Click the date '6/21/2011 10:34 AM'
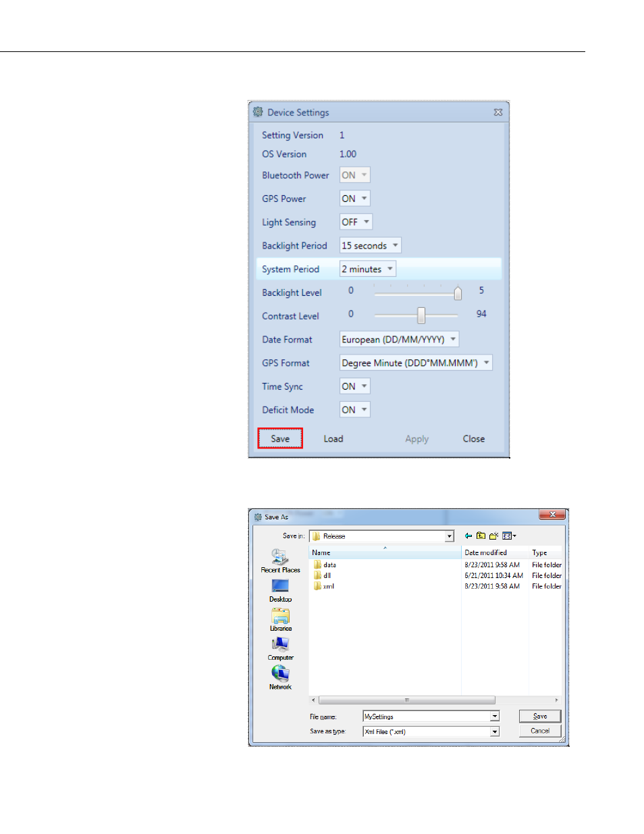The width and height of the screenshot is (644, 834). 493,575
